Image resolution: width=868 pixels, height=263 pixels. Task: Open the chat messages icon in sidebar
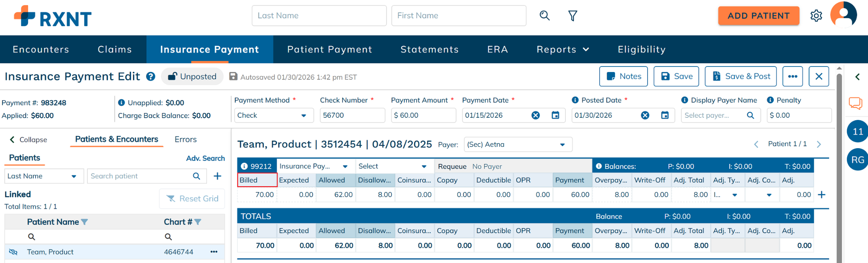point(855,103)
